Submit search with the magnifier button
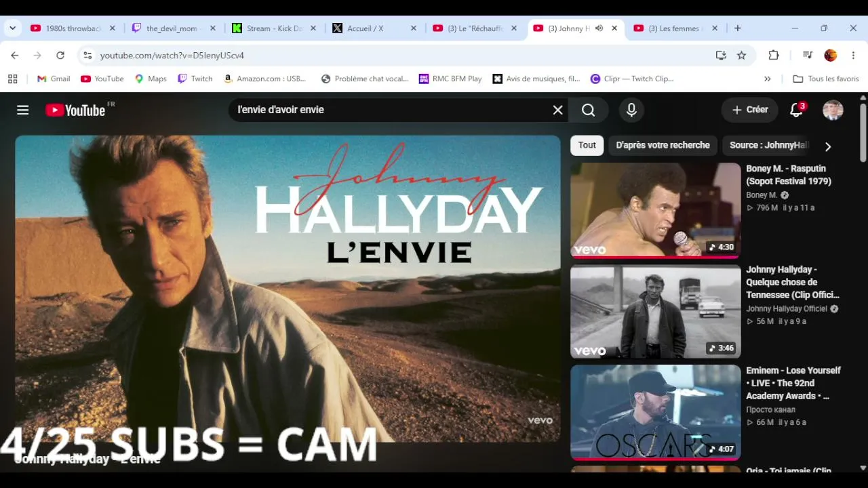The image size is (868, 488). click(x=588, y=110)
